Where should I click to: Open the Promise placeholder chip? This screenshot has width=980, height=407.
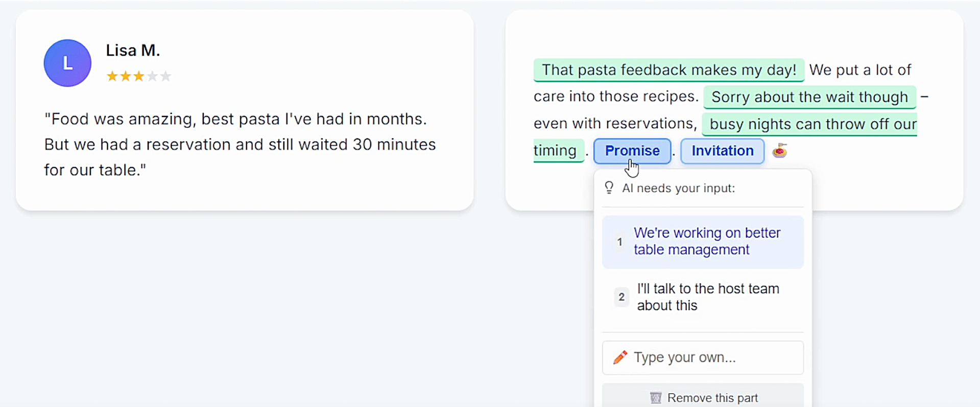coord(632,151)
